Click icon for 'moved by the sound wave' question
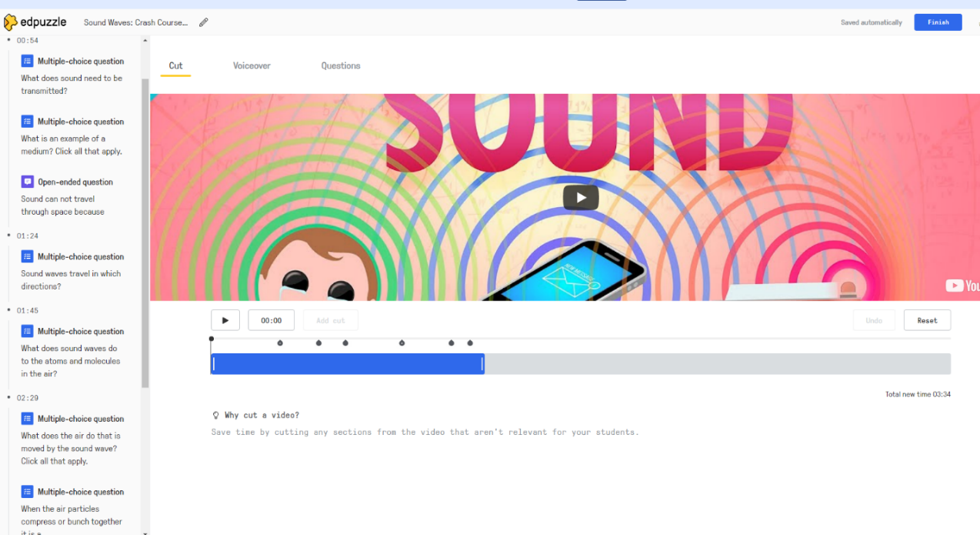 tap(27, 419)
